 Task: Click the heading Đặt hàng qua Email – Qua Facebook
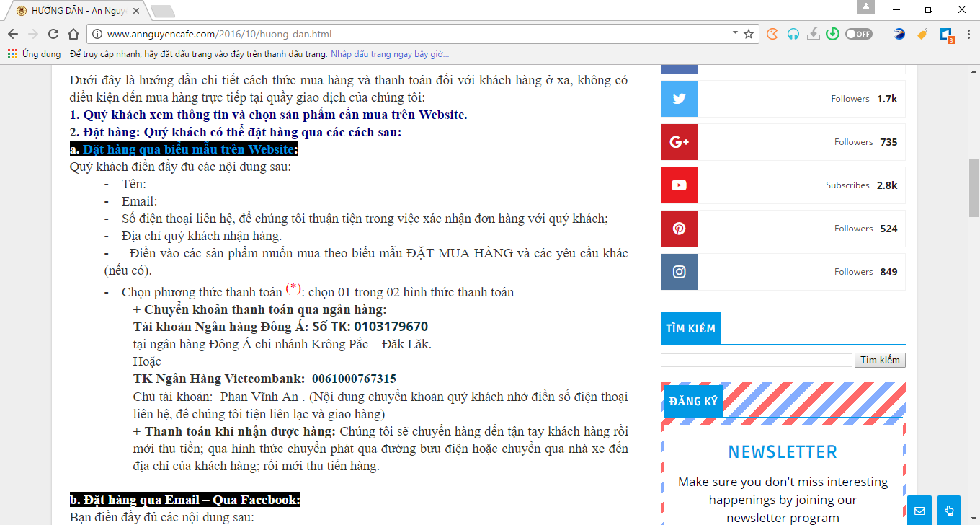(184, 500)
